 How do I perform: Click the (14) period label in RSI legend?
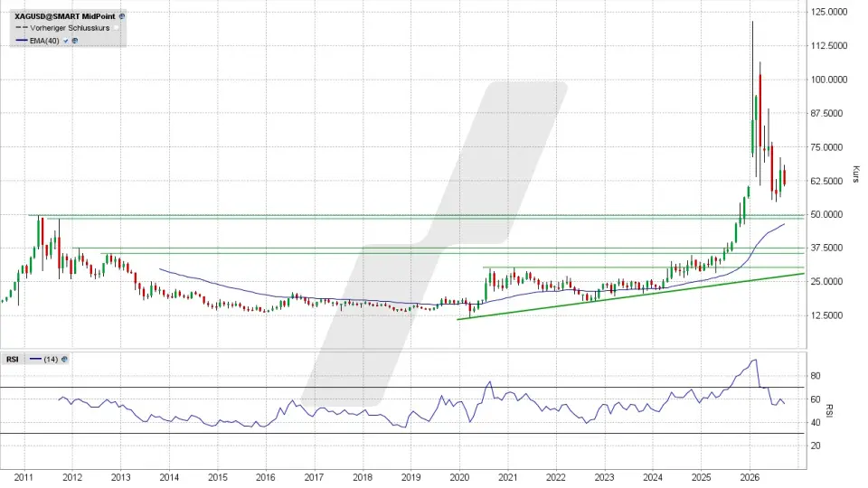pyautogui.click(x=51, y=359)
